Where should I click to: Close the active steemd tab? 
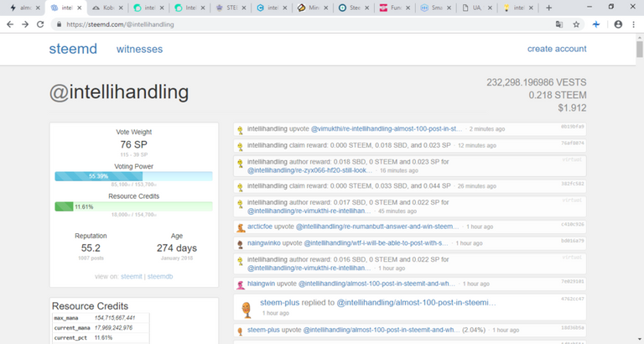[x=79, y=8]
